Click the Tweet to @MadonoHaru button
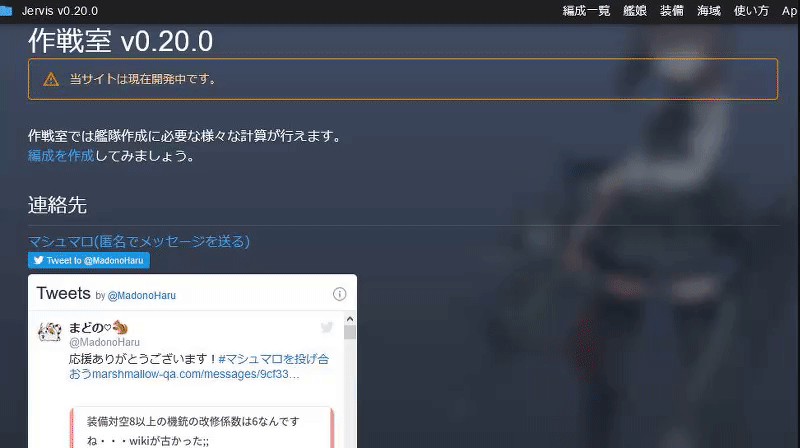 [89, 260]
